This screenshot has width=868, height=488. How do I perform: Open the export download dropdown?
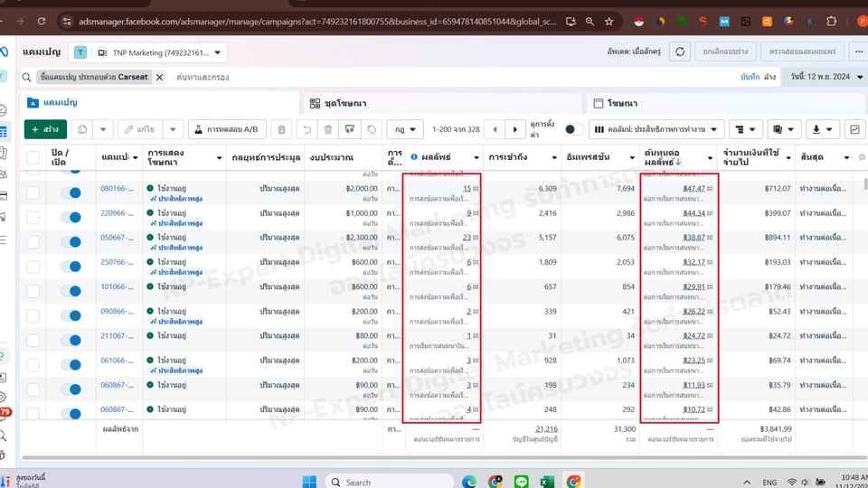click(822, 129)
